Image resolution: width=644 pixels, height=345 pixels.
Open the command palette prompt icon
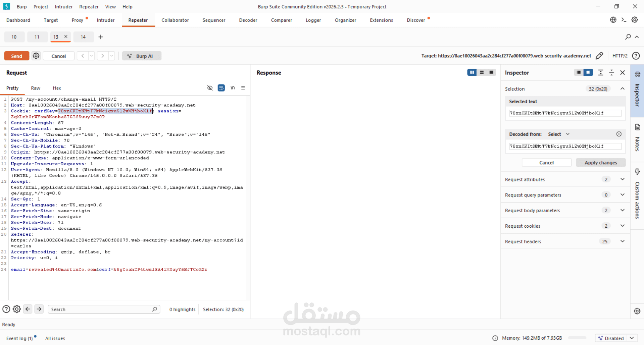click(624, 20)
